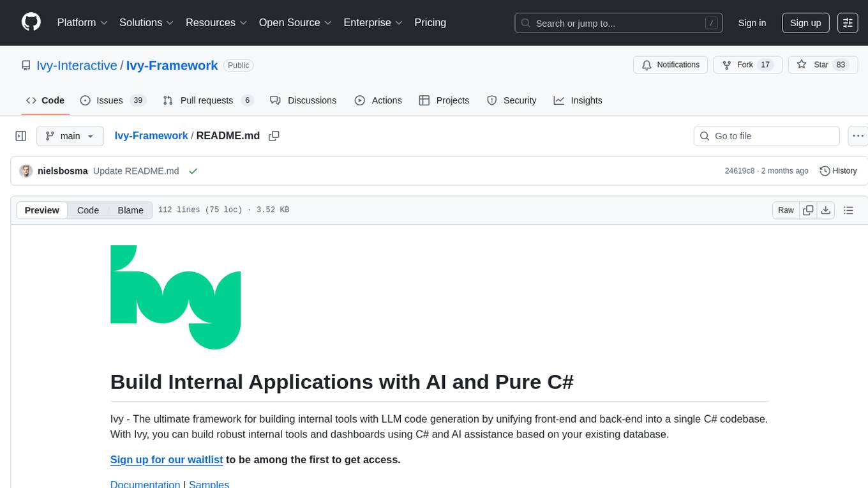Click the Build Internal Applications heading

[x=342, y=381]
